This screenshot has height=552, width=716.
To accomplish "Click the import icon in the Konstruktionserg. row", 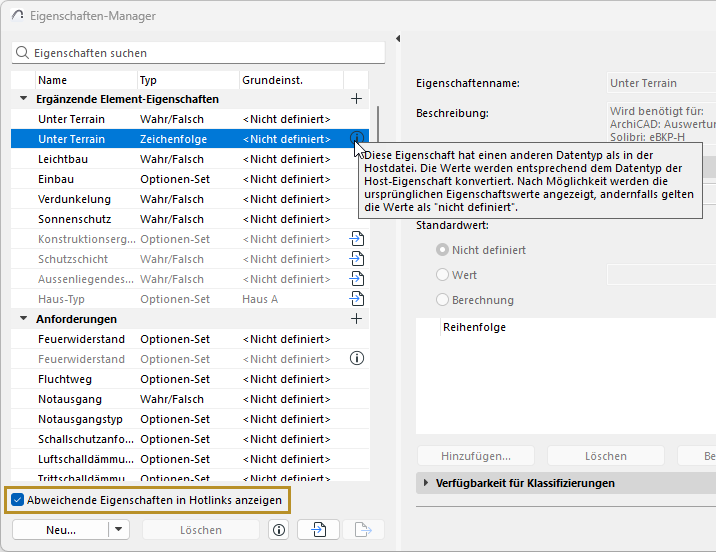I will [x=356, y=239].
